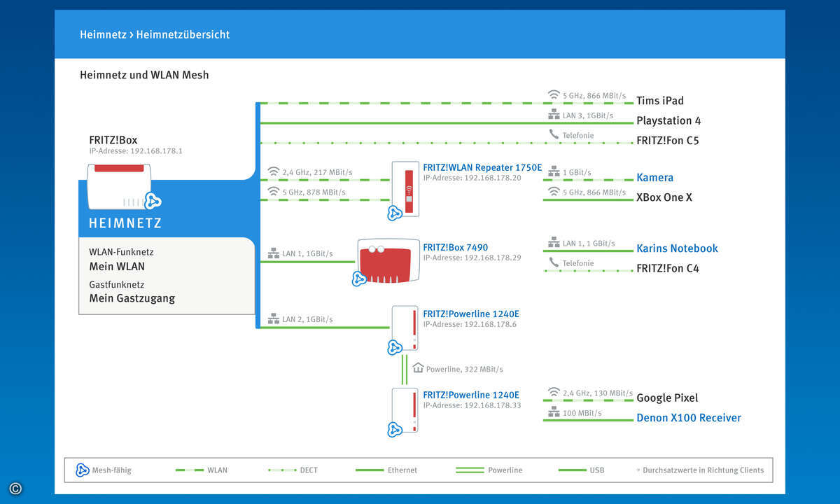Click the Powerline, 322 MBit/s label
This screenshot has width=840, height=504.
coord(465,369)
